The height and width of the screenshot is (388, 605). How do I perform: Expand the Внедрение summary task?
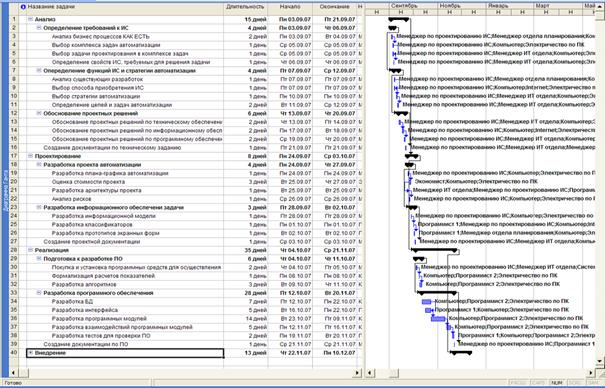30,353
